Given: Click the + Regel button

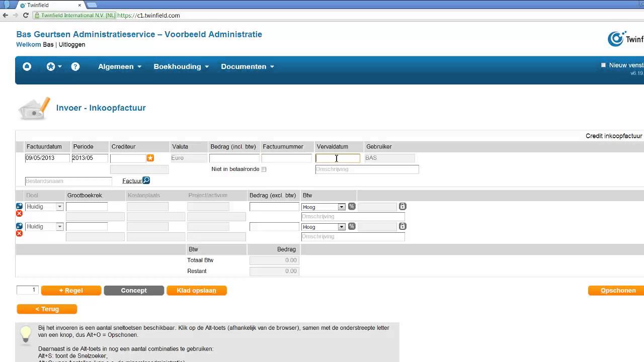Looking at the screenshot, I should click(x=71, y=291).
